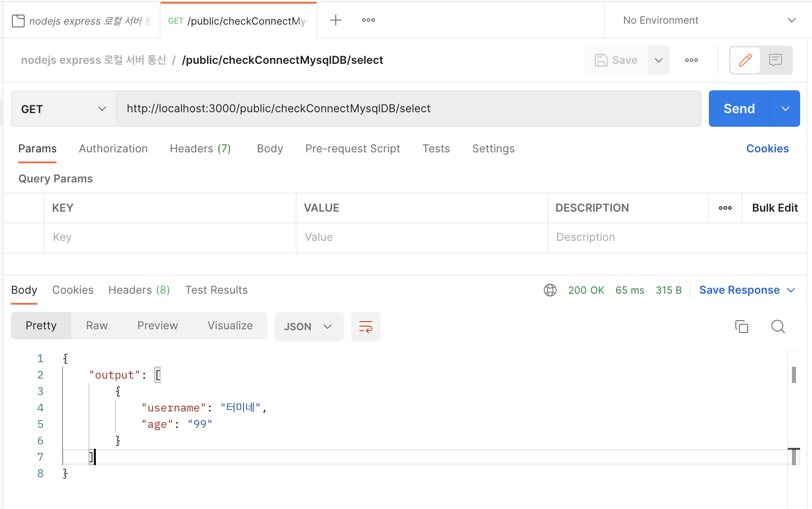
Task: Open request more actions ellipsis beside Save
Action: (692, 60)
